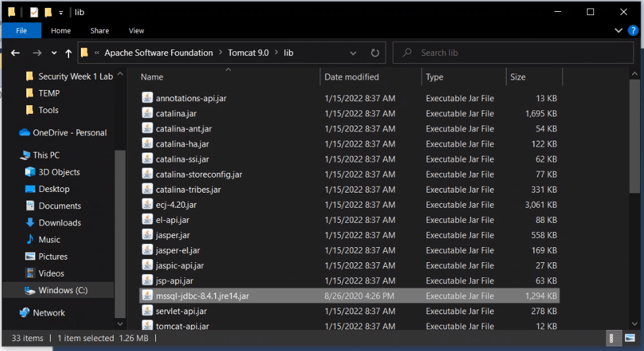The image size is (644, 351).
Task: Switch to details view layout toggle
Action: click(x=612, y=339)
